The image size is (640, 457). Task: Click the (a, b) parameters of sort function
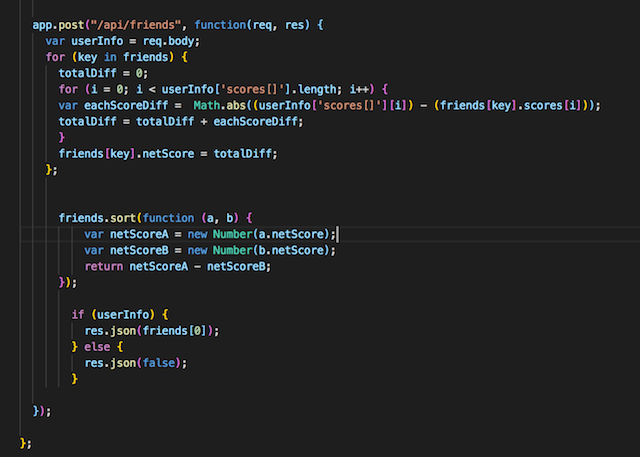click(220, 218)
